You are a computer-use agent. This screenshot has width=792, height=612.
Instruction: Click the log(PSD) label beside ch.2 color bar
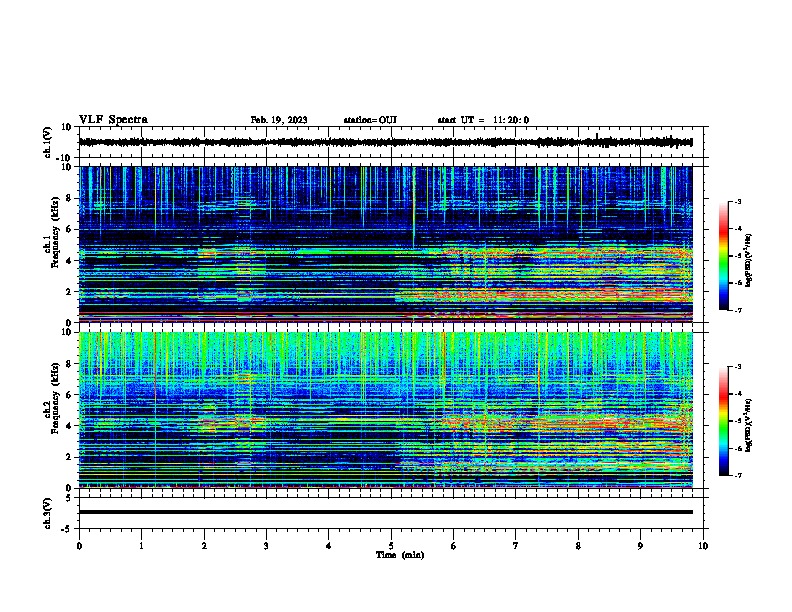tap(749, 425)
